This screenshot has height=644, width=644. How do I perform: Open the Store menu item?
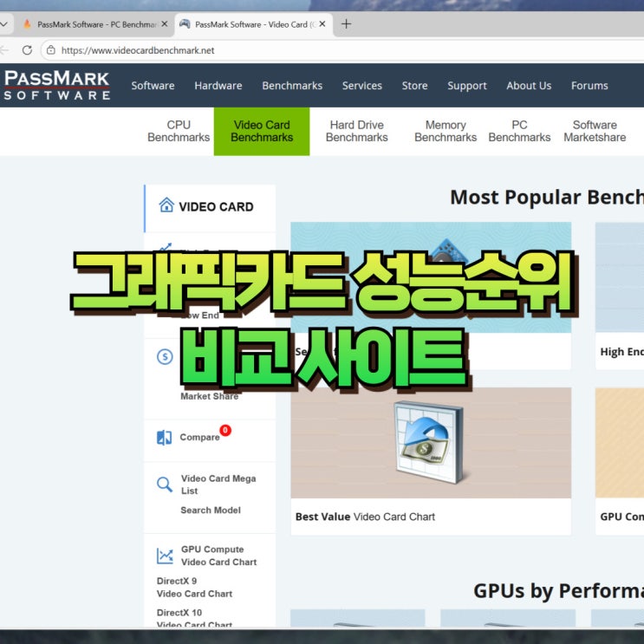[x=414, y=86]
